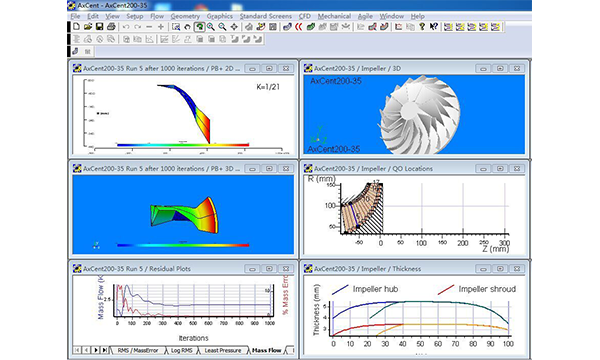Print using the printer toolbar icon

click(x=111, y=26)
